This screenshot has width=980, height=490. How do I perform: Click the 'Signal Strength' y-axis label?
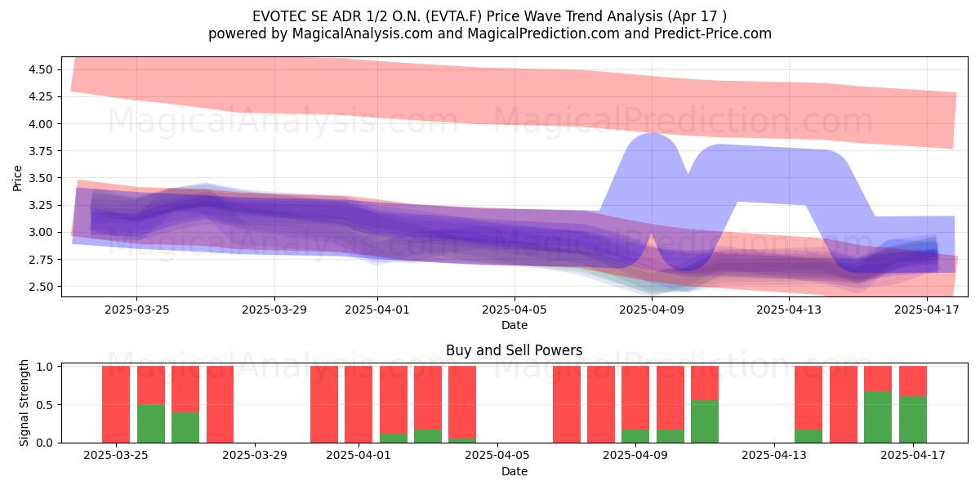[x=24, y=403]
